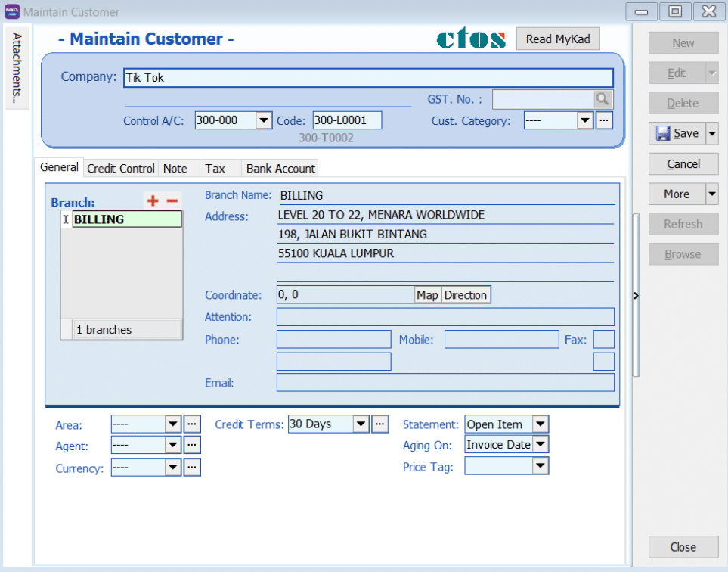Switch to the Tax tab
This screenshot has height=572, width=728.
click(215, 168)
